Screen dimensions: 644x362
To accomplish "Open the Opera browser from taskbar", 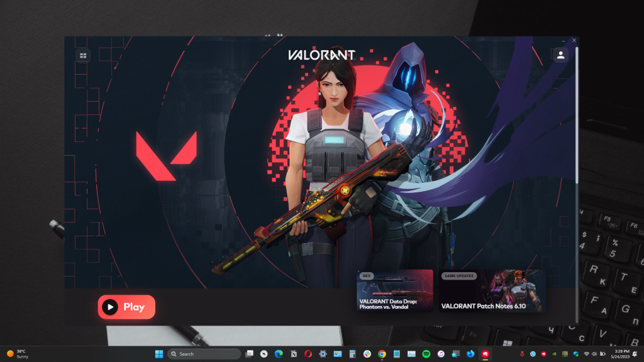I will click(308, 354).
